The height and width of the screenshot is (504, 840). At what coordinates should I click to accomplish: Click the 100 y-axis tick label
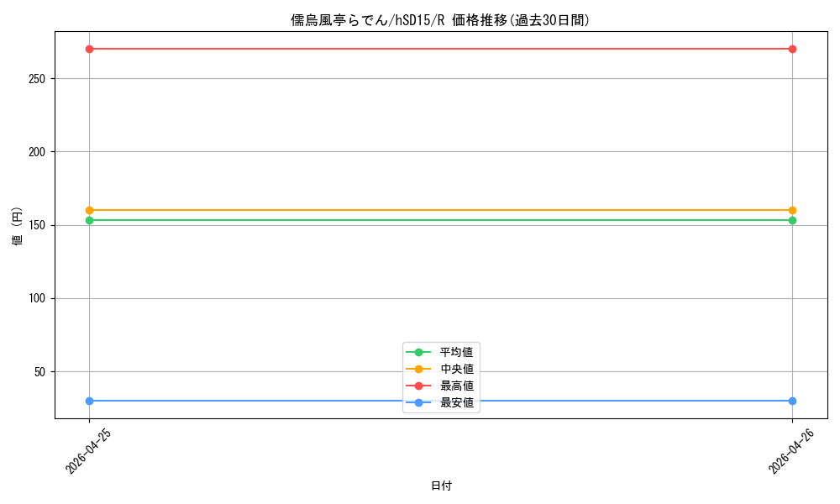click(x=37, y=298)
